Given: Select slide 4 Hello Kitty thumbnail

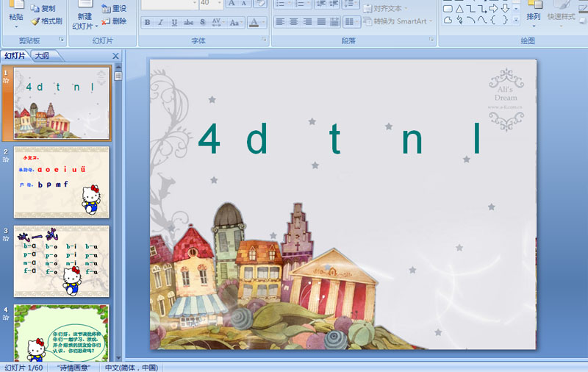Looking at the screenshot, I should [62, 333].
